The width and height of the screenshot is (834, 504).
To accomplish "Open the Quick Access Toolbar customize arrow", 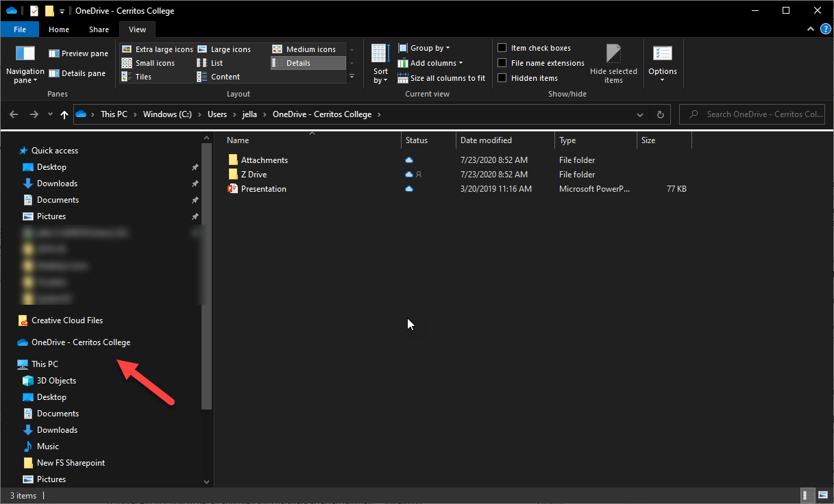I will (62, 11).
